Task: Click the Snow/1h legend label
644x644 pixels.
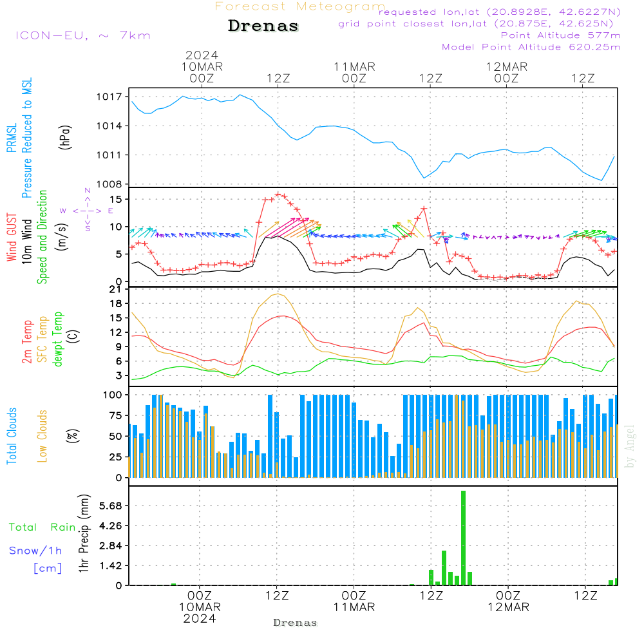Action: [x=36, y=551]
